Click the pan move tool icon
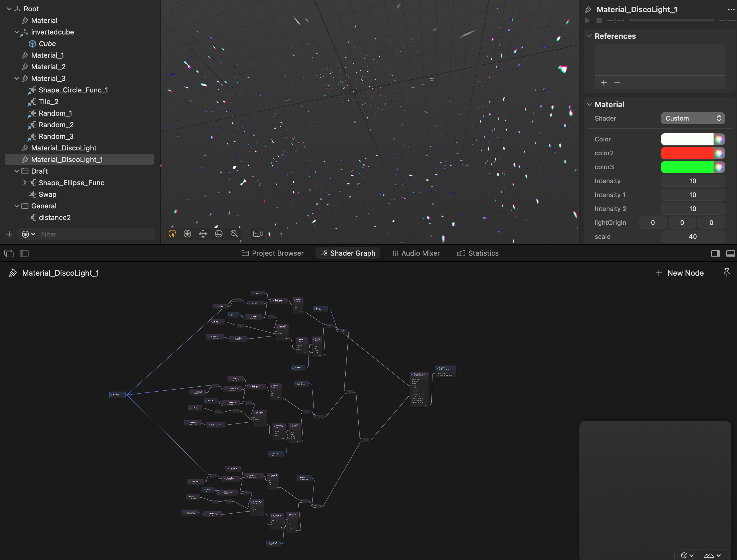The height and width of the screenshot is (560, 737). click(203, 234)
